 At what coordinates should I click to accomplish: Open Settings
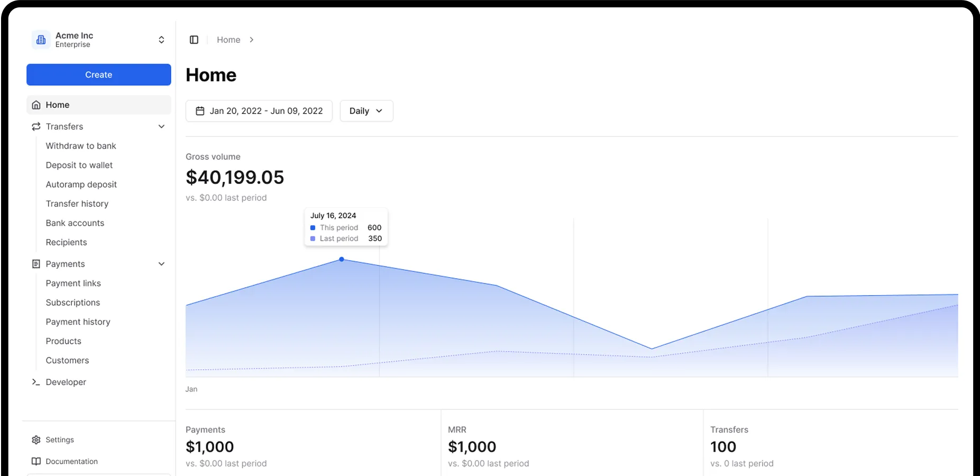pos(60,440)
